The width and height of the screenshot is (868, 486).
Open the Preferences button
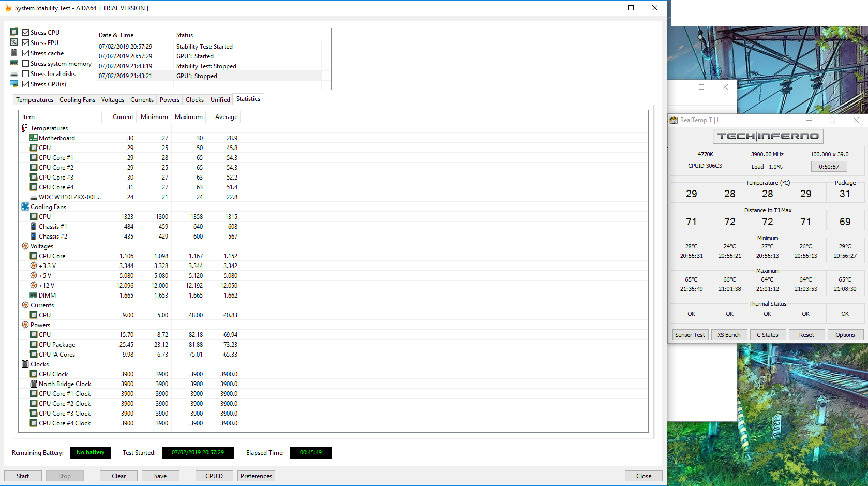click(x=256, y=476)
